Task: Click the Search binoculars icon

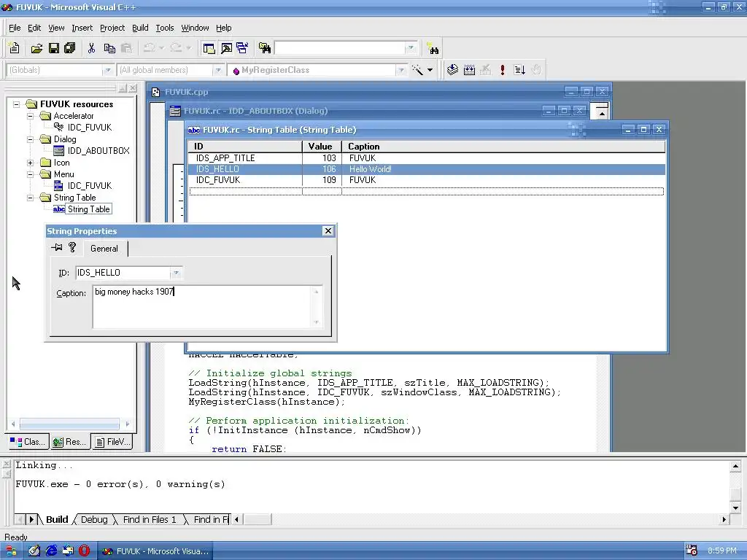Action: [x=433, y=49]
